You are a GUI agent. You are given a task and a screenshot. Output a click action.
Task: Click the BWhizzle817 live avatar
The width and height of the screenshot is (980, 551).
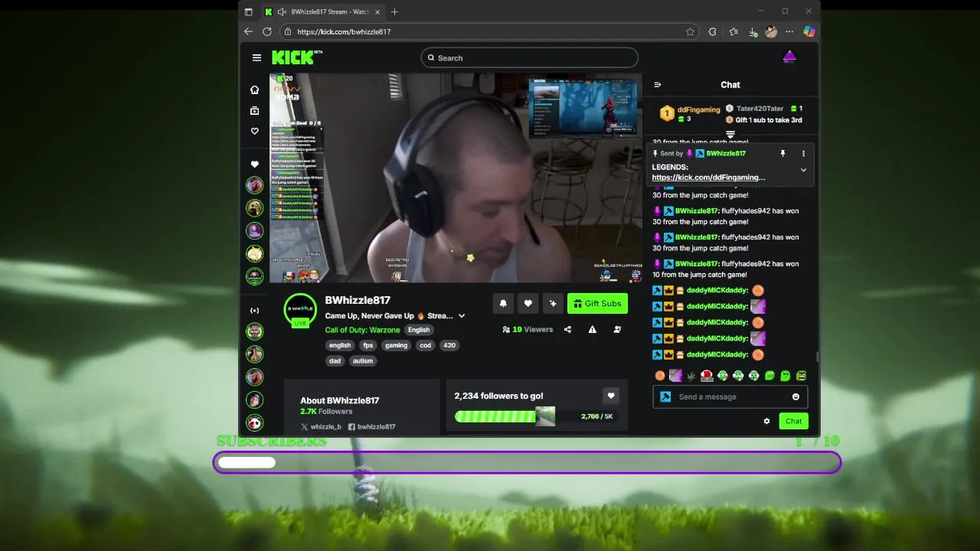tap(300, 310)
